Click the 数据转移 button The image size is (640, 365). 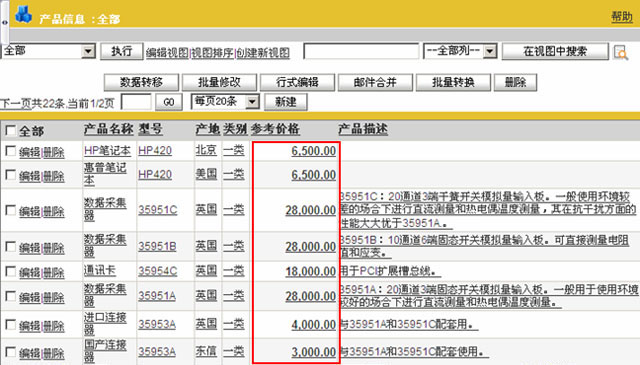pos(141,82)
